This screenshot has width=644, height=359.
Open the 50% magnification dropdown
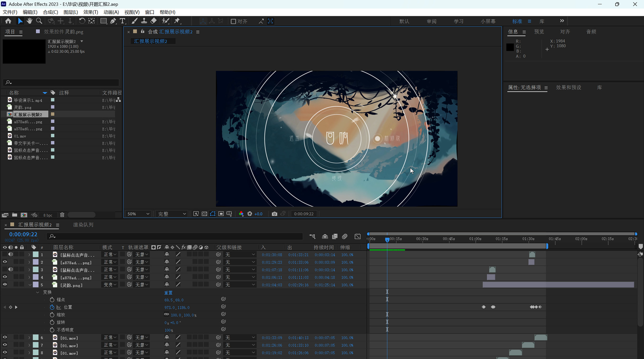[x=138, y=214]
